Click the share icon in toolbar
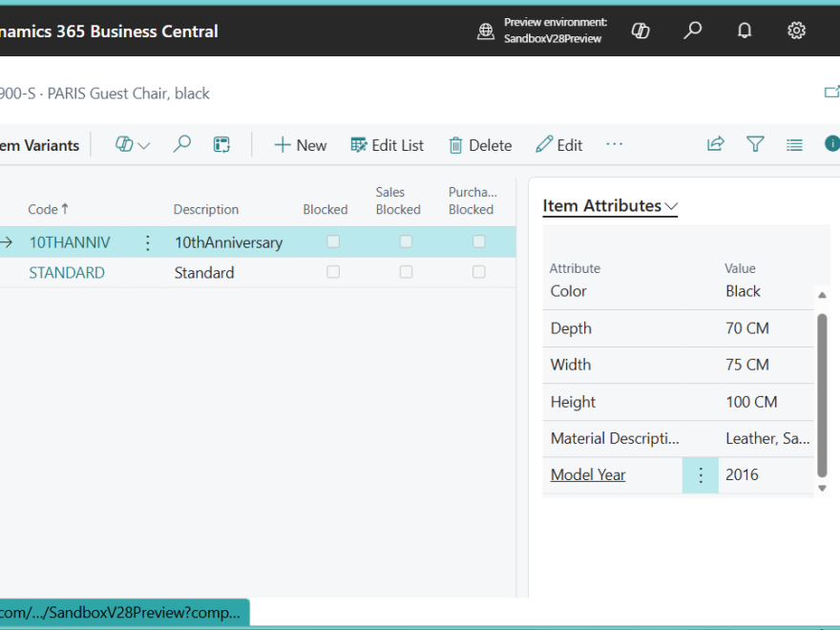Screen dimensions: 840x630 [x=715, y=144]
